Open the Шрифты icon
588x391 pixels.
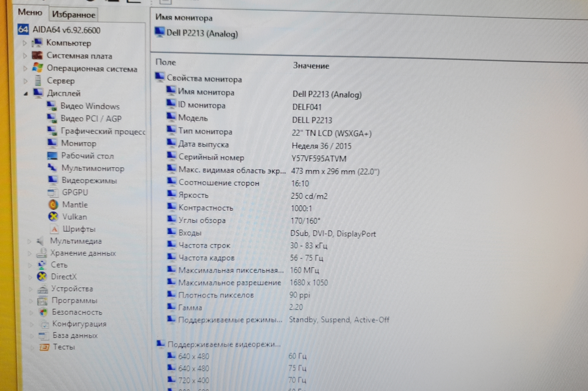coord(54,229)
